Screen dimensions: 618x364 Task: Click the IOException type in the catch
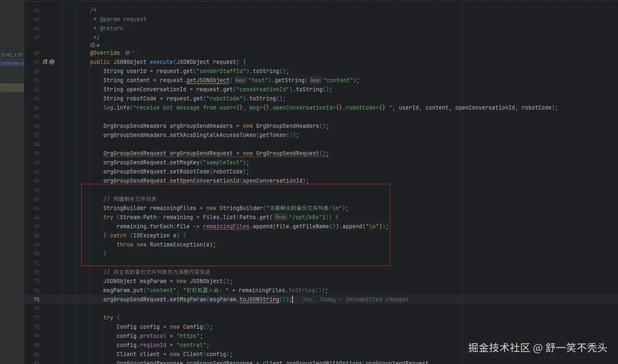(x=151, y=236)
